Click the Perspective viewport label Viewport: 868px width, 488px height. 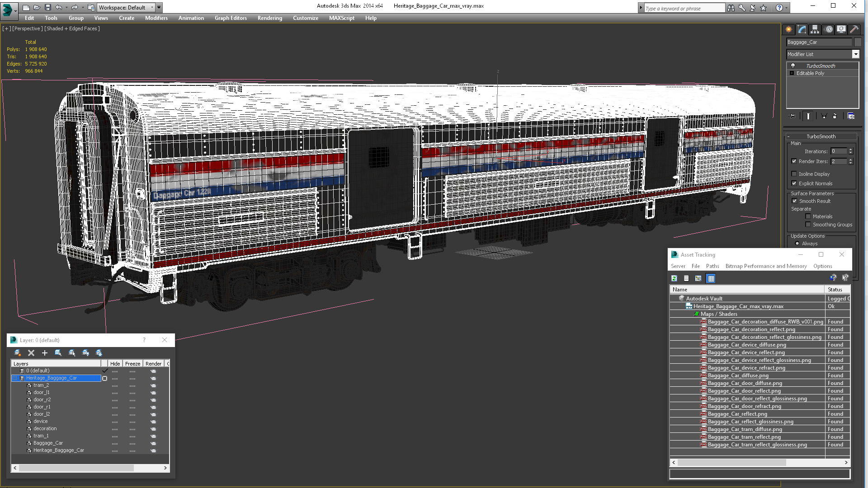tap(28, 28)
